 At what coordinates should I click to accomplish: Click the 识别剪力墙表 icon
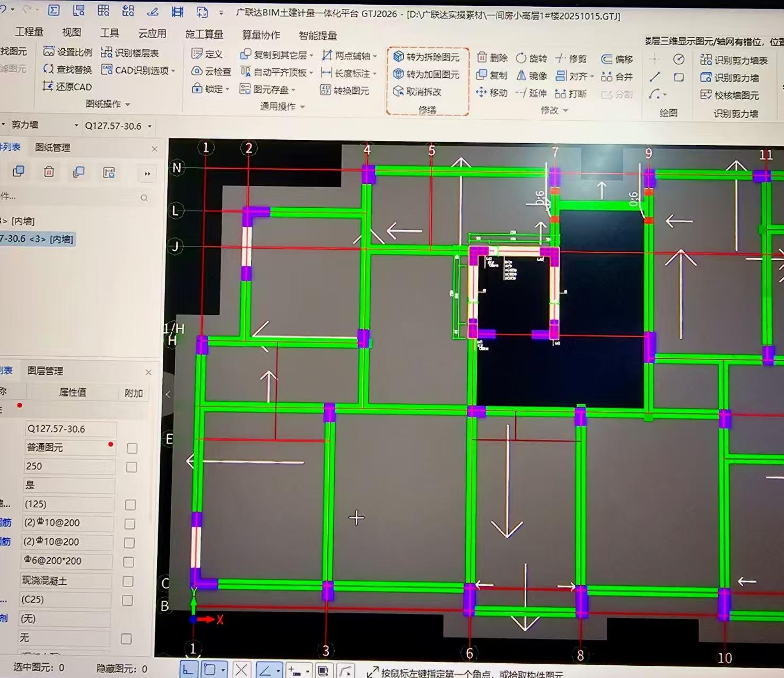[x=706, y=60]
